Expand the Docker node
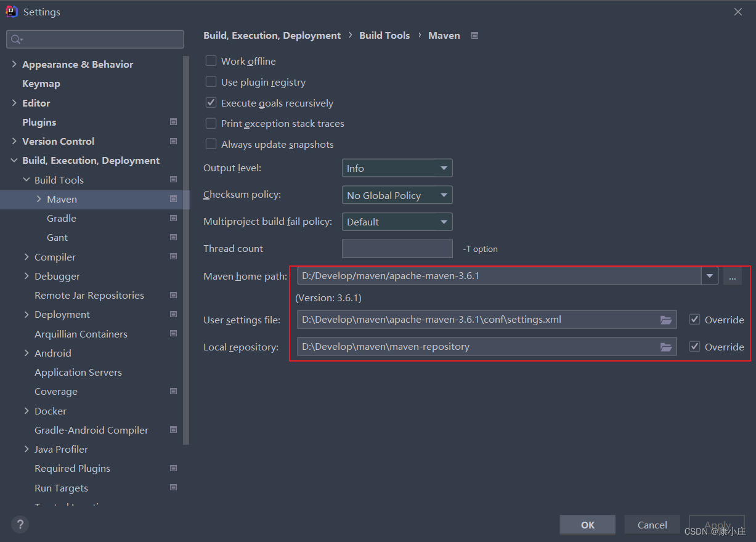756x542 pixels. (26, 411)
